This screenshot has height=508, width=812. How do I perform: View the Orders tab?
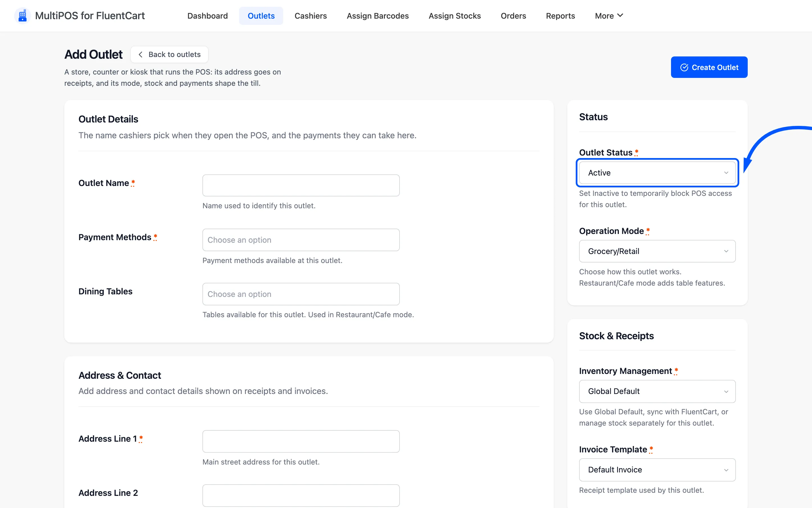(513, 16)
